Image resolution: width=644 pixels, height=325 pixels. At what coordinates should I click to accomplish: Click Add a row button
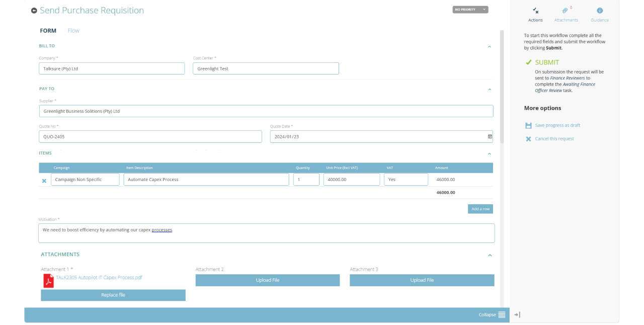point(480,209)
